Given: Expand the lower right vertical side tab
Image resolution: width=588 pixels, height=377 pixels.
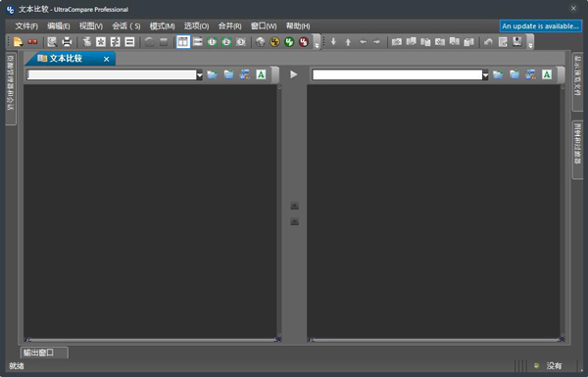Looking at the screenshot, I should [577, 149].
